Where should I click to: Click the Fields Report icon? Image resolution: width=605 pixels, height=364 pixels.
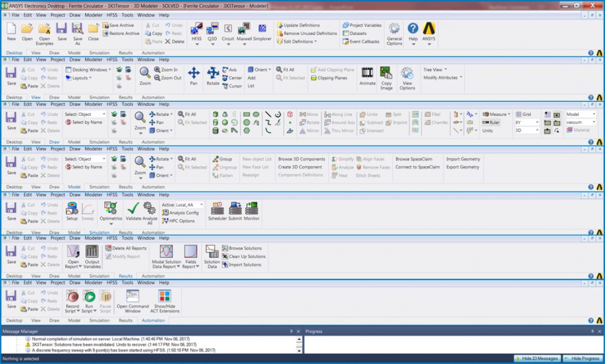[x=190, y=251]
